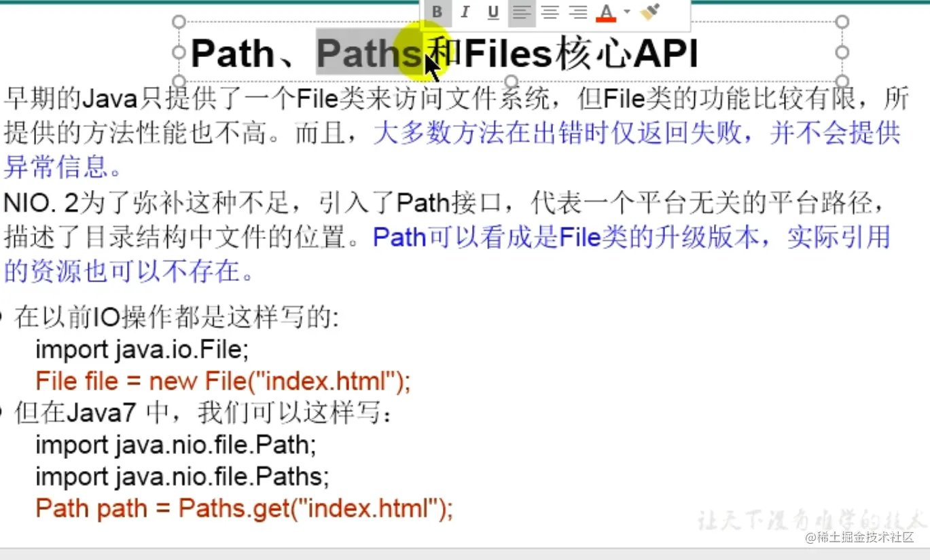930x560 pixels.
Task: Toggle italic formatting in the mini toolbar
Action: click(465, 12)
